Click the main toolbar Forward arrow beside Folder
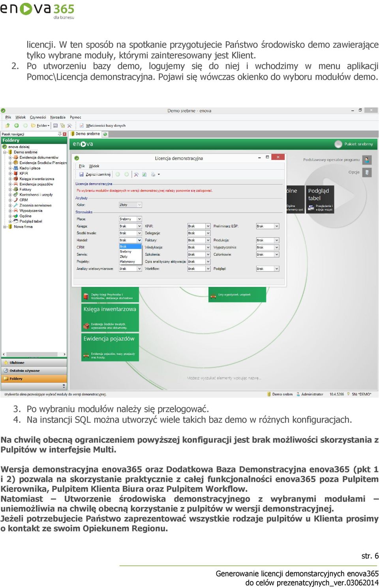Screen dimensions: 379x588 [25, 125]
